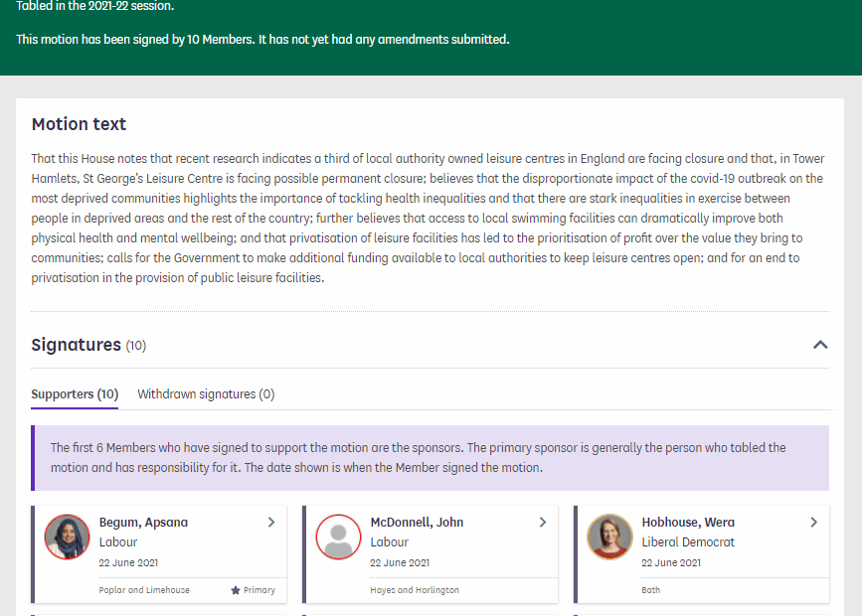Collapse the Signatures section chevron
This screenshot has width=862, height=616.
click(x=820, y=345)
